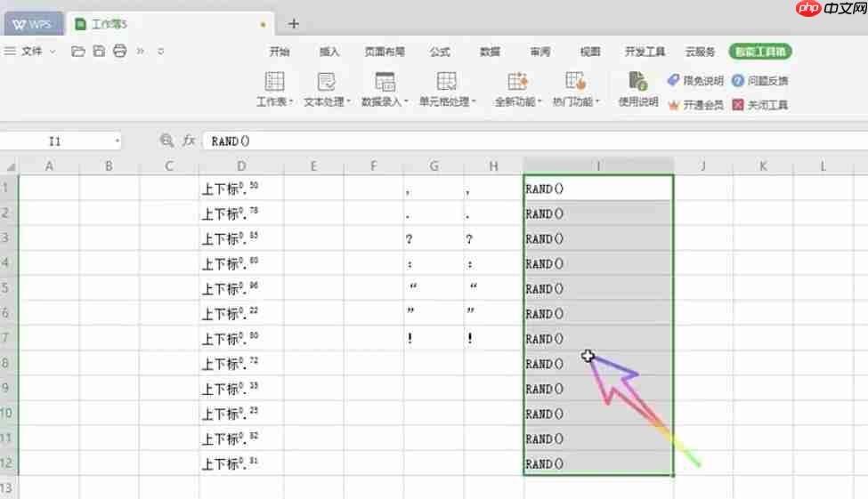Click the 开通会员 button text
This screenshot has width=868, height=499.
pyautogui.click(x=703, y=105)
